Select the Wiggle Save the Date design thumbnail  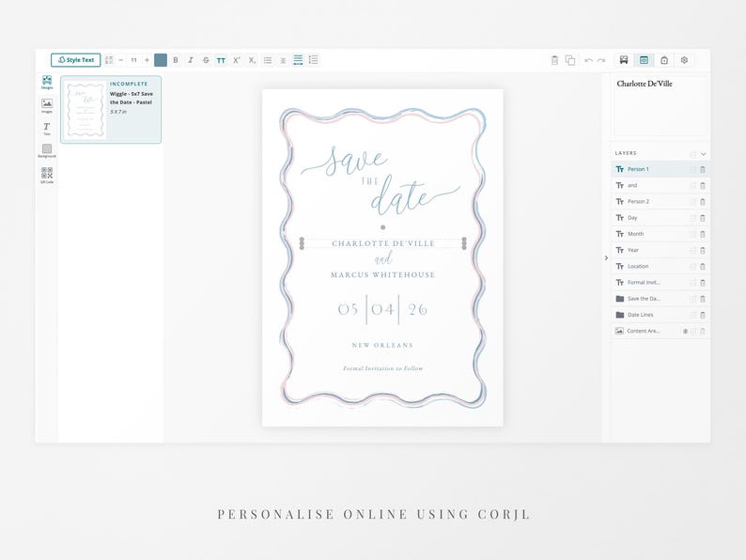(x=111, y=109)
